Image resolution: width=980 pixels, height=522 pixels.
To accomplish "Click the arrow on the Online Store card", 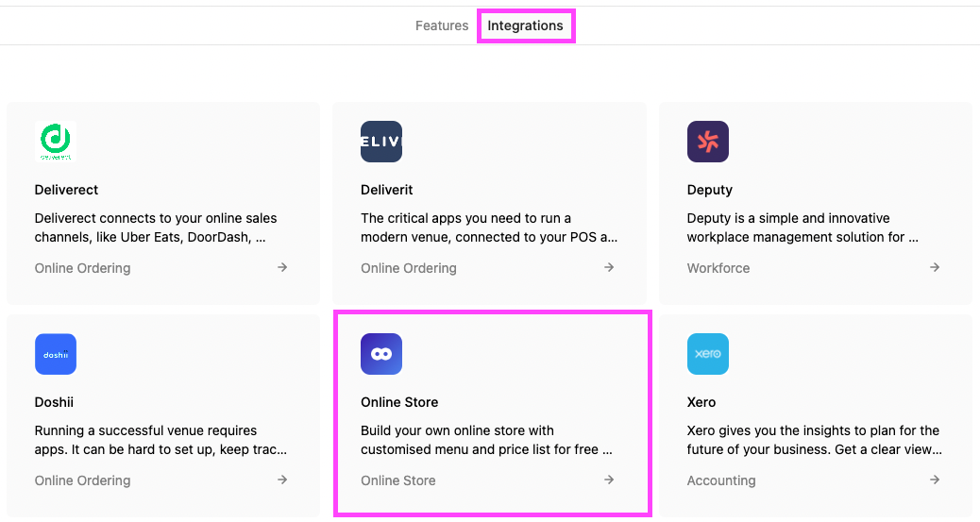I will click(609, 480).
